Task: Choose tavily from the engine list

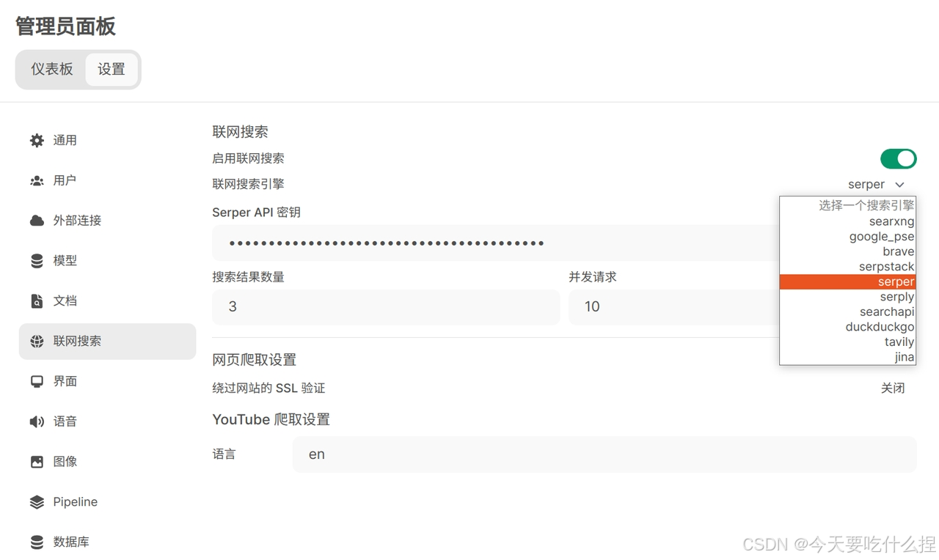Action: [x=847, y=342]
